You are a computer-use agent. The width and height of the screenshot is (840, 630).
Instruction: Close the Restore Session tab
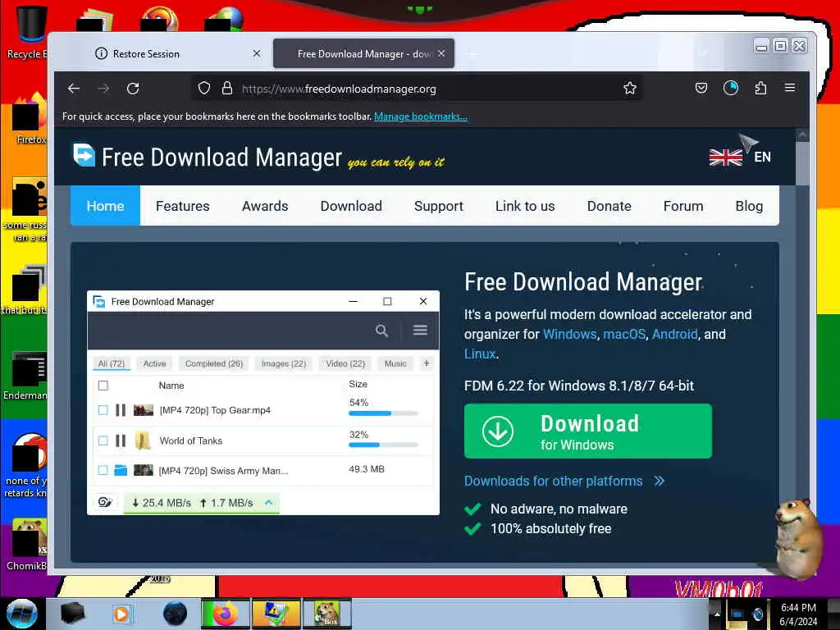click(x=257, y=53)
